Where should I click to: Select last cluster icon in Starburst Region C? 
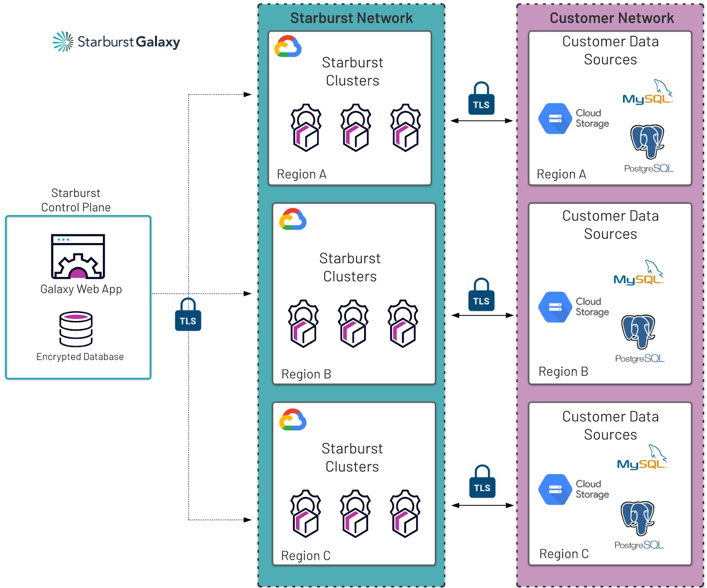(x=405, y=514)
